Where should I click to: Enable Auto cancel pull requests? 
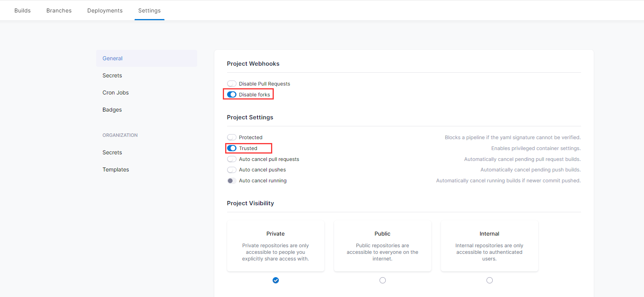(x=232, y=159)
